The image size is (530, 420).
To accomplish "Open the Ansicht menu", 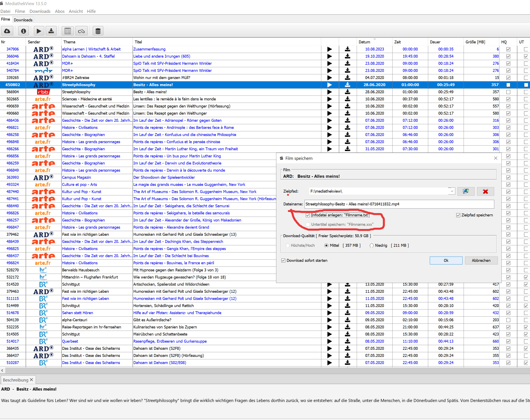I will click(x=76, y=11).
